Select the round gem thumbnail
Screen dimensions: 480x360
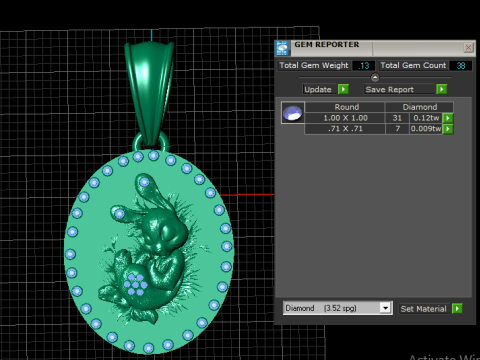tap(292, 113)
